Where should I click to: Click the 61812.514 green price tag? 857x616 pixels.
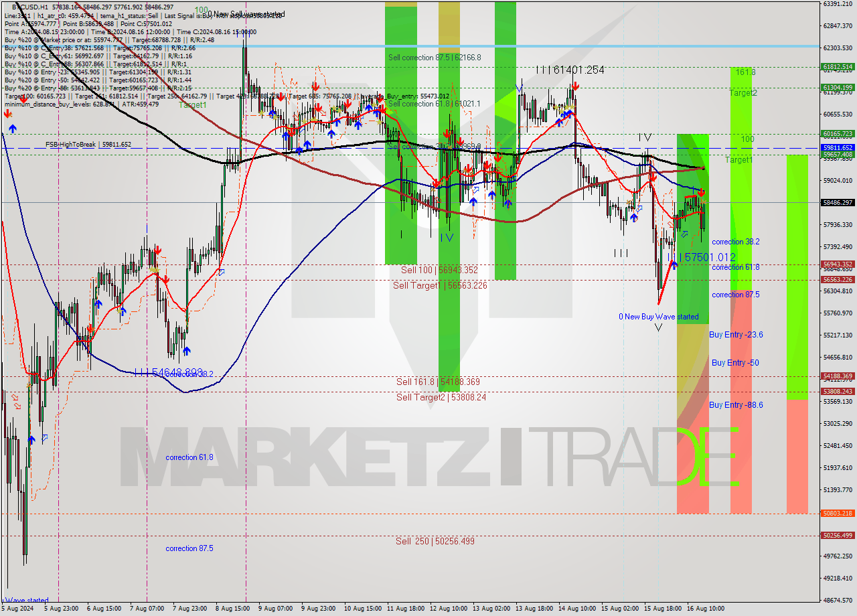point(838,67)
